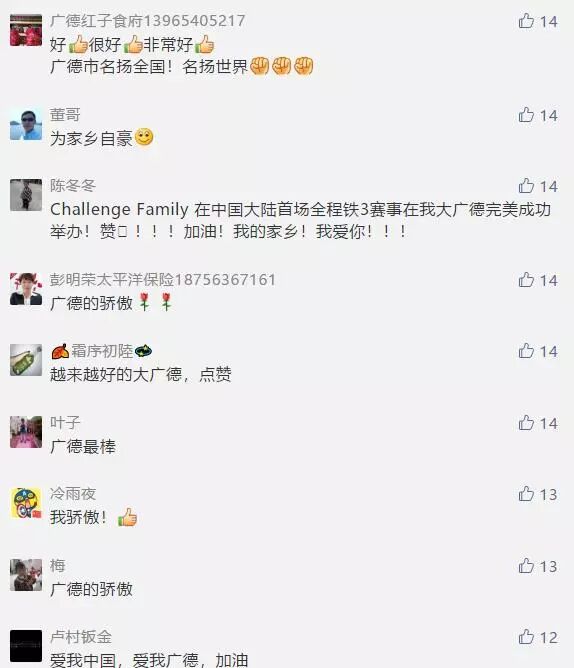This screenshot has height=668, width=574.
Task: Select the username 梅
Action: tap(58, 566)
